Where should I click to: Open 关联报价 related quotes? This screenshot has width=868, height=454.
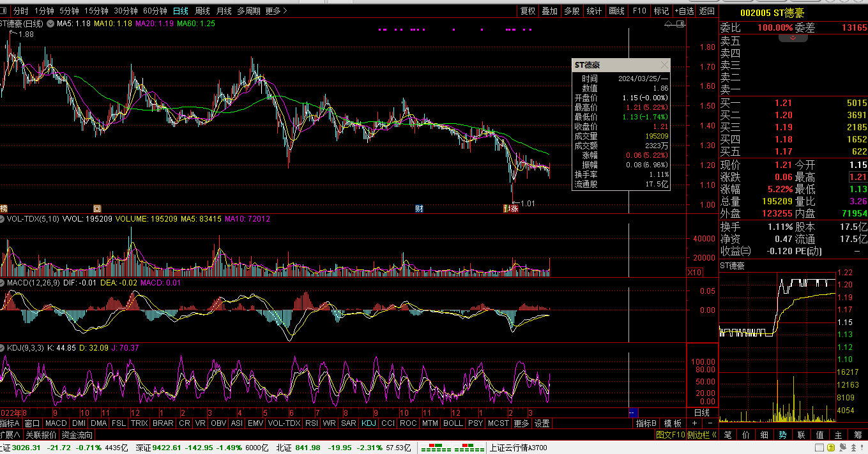click(x=42, y=435)
